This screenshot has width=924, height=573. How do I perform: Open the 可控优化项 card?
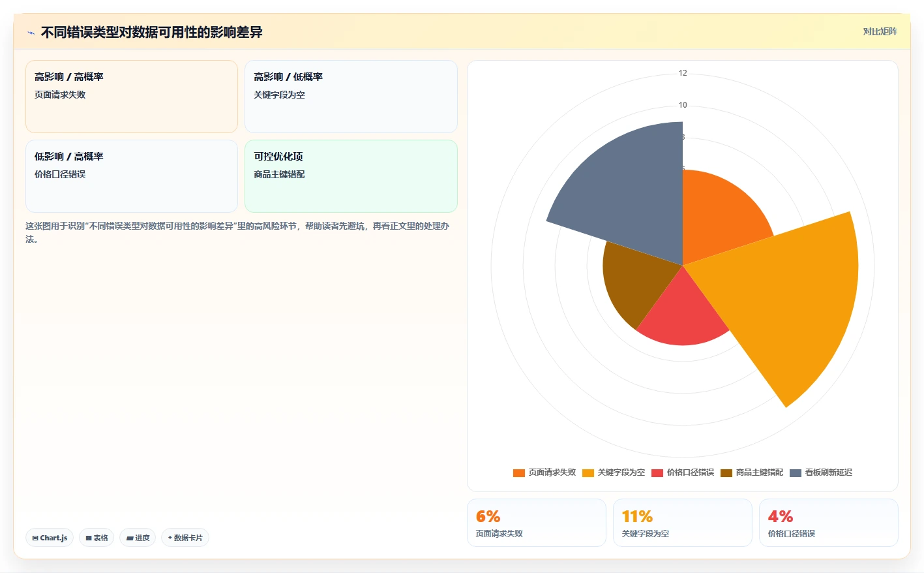351,176
